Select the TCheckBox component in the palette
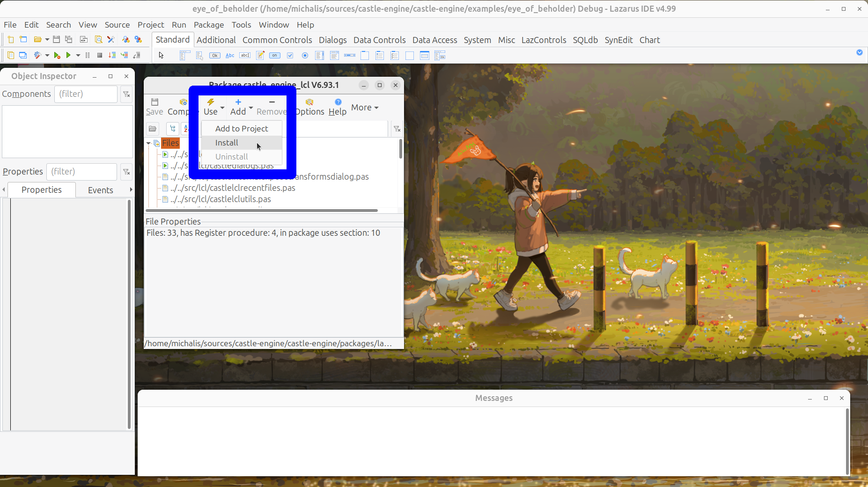This screenshot has height=487, width=868. tap(290, 56)
